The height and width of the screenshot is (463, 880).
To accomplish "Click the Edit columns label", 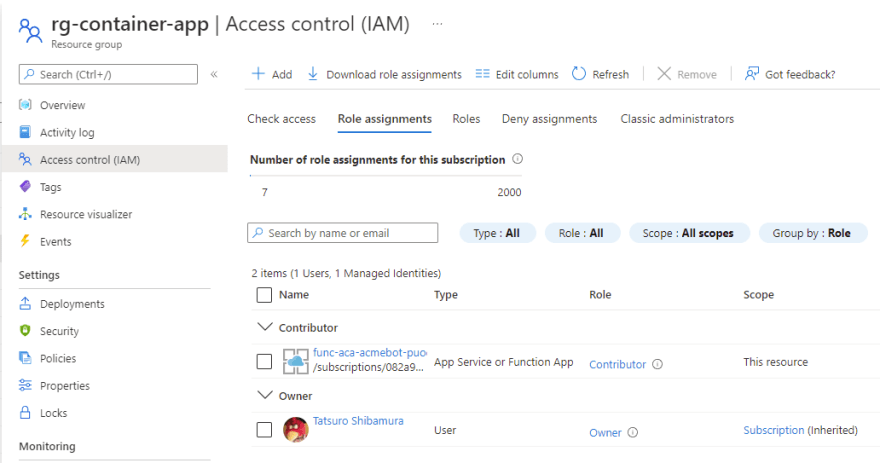I will click(x=527, y=74).
